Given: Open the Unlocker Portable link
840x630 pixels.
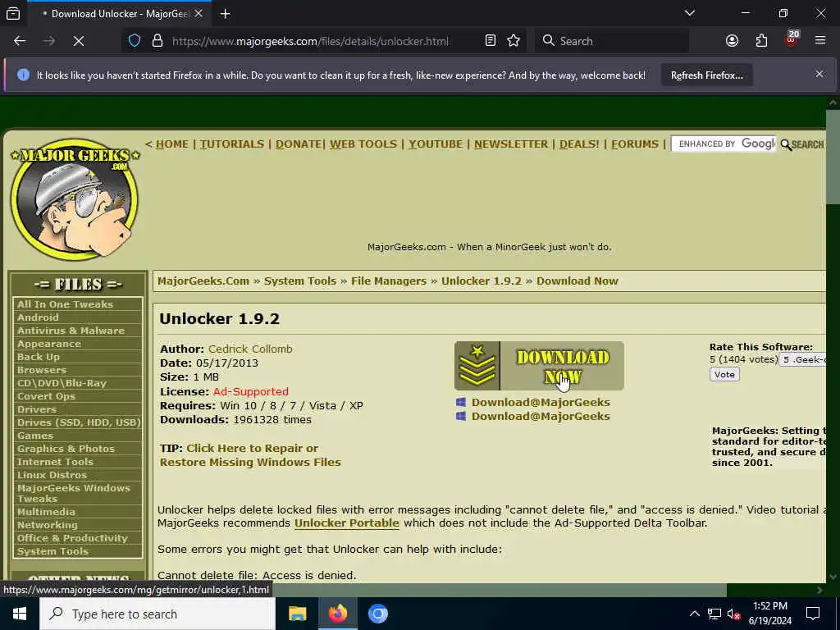Looking at the screenshot, I should coord(347,523).
